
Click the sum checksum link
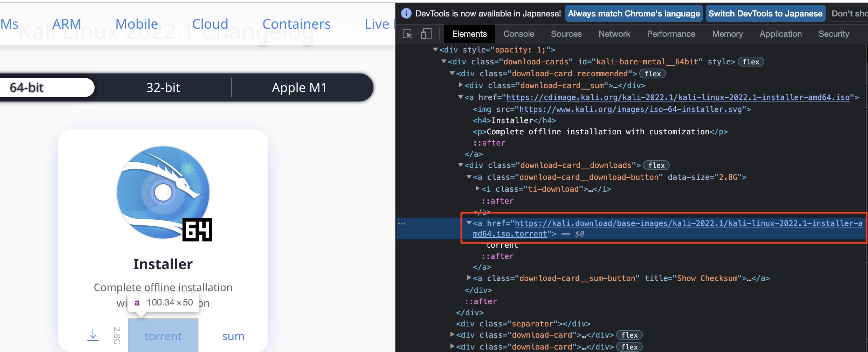(233, 336)
